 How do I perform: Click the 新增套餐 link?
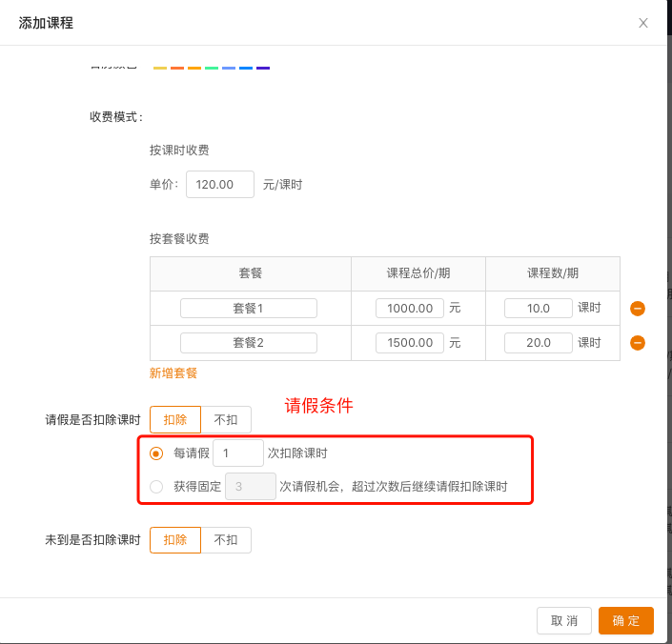(x=173, y=373)
